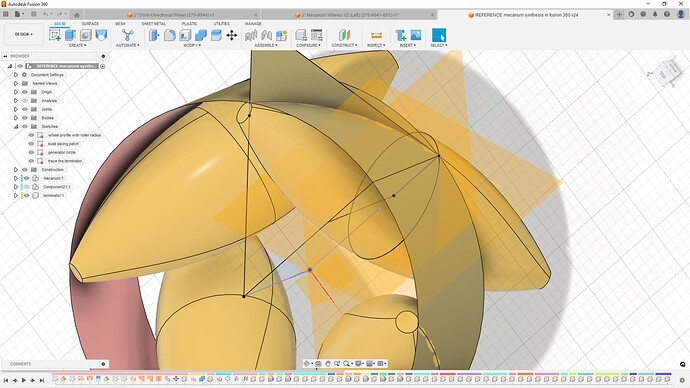690x388 pixels.
Task: Choose the Fillet tool in Modify
Action: pyautogui.click(x=170, y=35)
